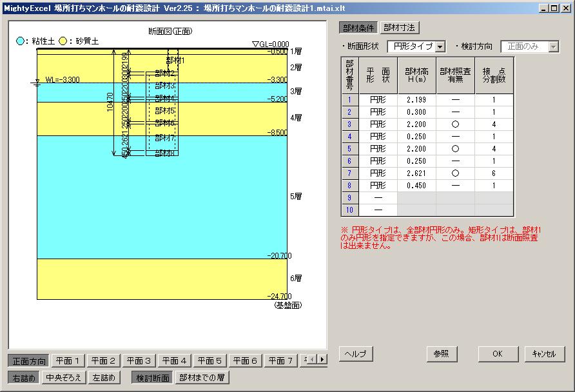
Task: Click the WL=-3.300 water level label
Action: point(63,79)
